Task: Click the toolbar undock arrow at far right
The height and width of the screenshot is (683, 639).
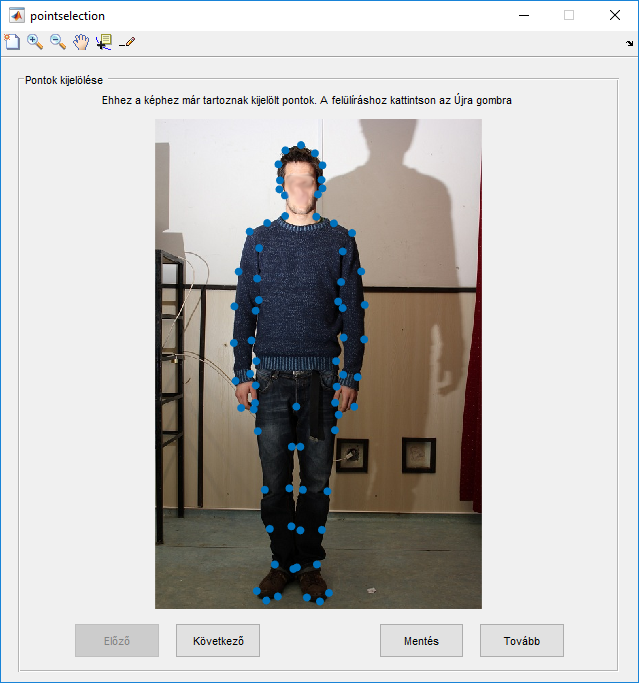Action: point(629,44)
